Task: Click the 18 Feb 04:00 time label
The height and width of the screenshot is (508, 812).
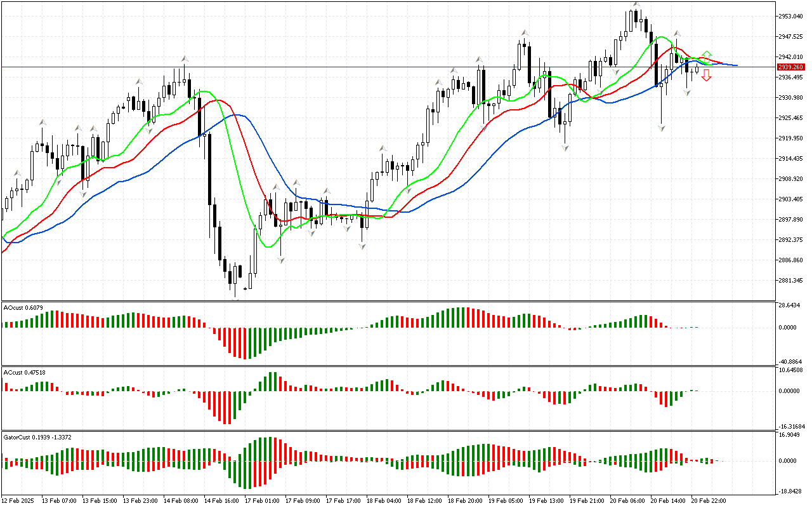Action: (x=384, y=501)
